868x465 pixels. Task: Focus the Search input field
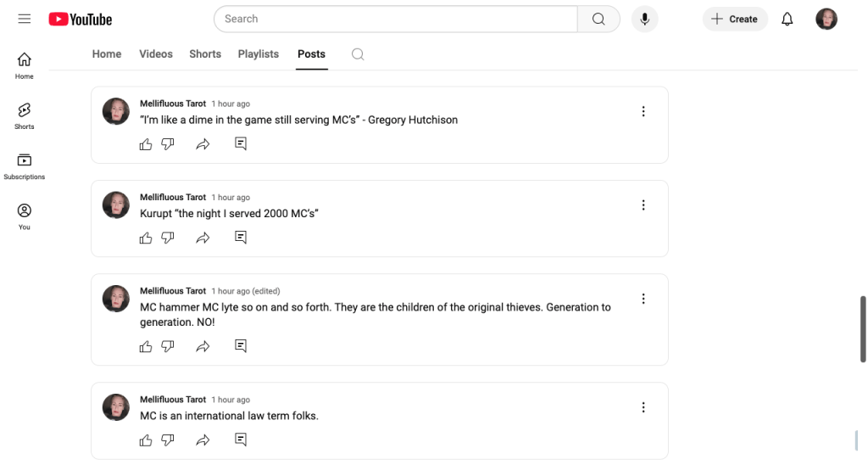(396, 19)
